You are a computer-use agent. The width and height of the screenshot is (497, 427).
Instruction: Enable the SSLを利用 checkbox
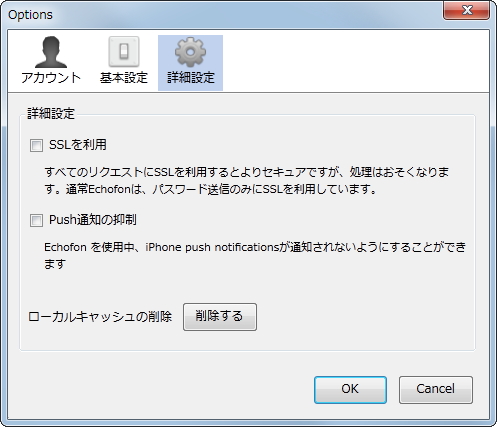(36, 145)
